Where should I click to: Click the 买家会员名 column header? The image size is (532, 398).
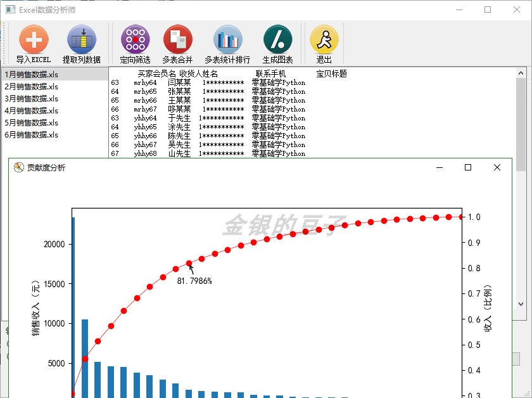(x=157, y=74)
